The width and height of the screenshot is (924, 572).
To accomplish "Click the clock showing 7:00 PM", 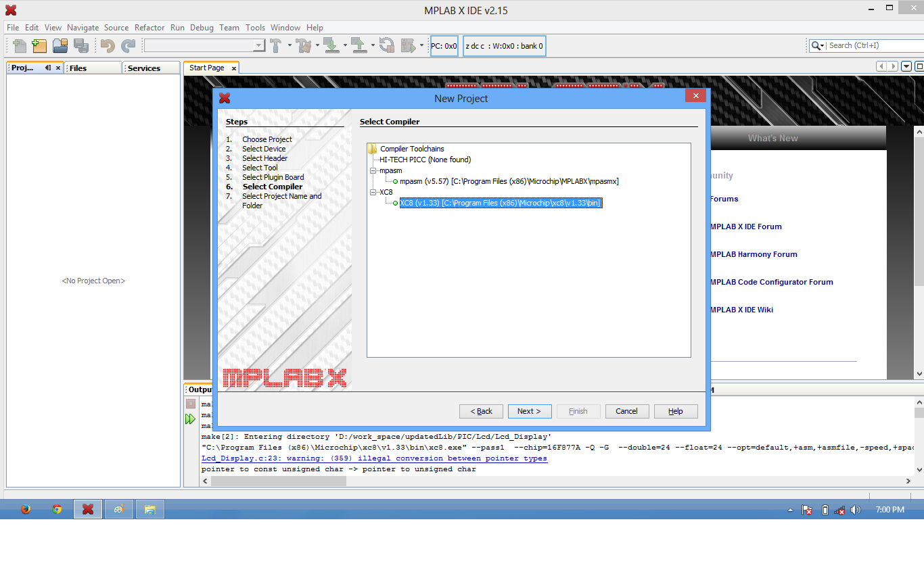I will [x=890, y=510].
